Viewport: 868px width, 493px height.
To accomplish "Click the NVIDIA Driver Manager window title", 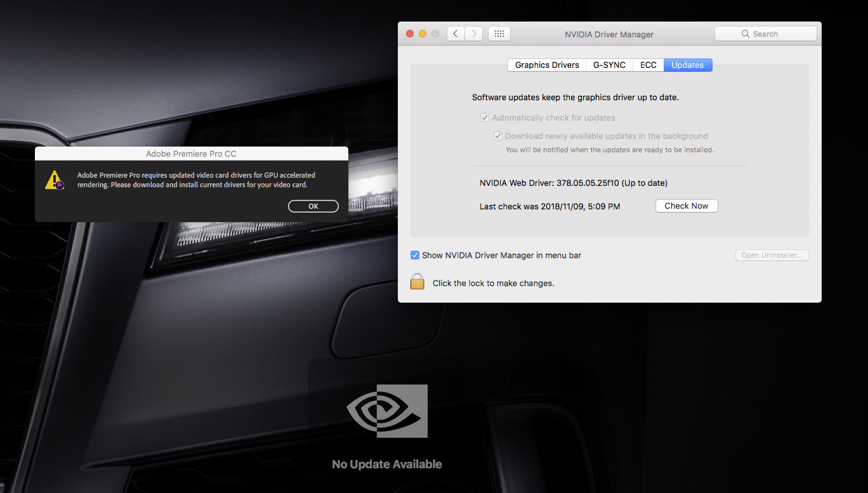I will point(609,34).
